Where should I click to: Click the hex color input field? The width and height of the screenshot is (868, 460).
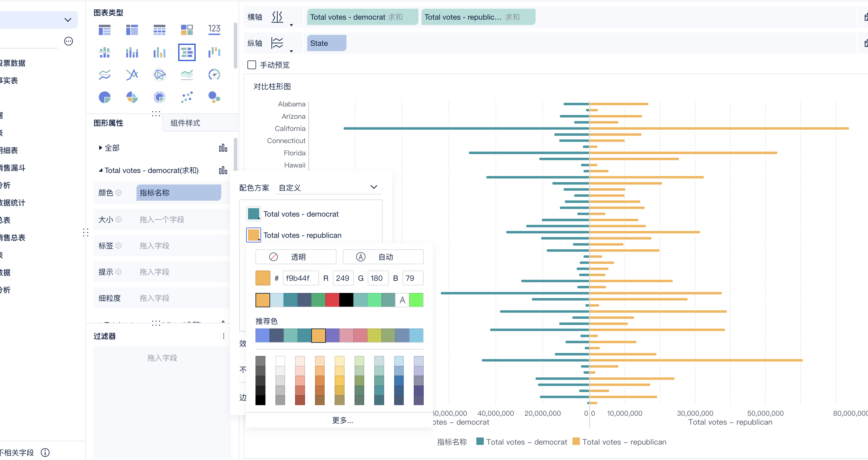(300, 278)
